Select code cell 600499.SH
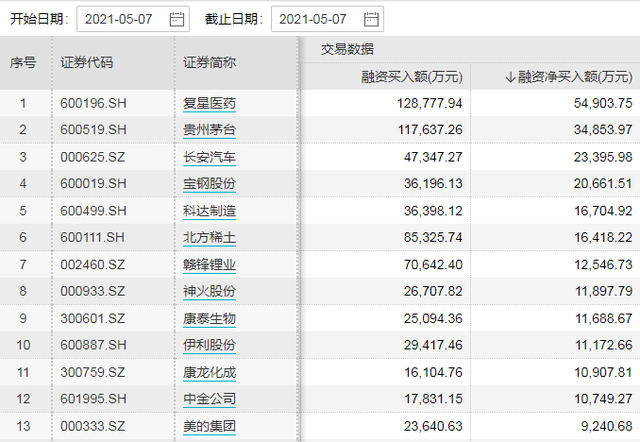This screenshot has height=442, width=640. pos(93,211)
